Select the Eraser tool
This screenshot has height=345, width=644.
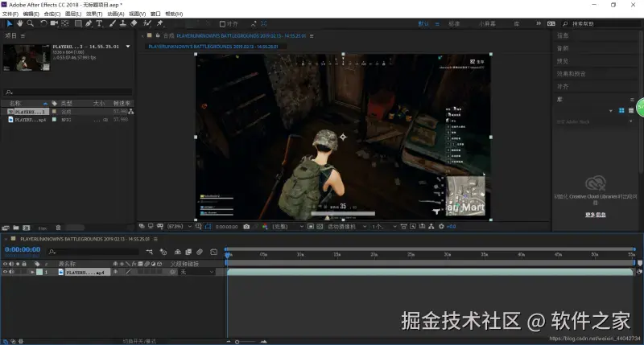(x=134, y=23)
